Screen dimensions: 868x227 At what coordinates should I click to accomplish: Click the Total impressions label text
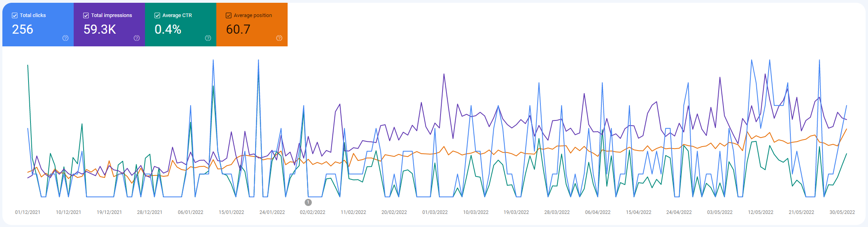111,15
